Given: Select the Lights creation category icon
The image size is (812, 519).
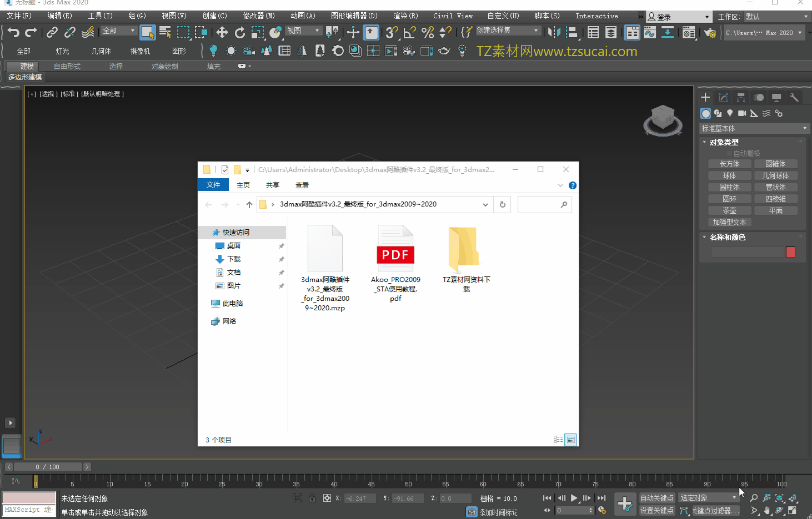Looking at the screenshot, I should coord(730,113).
